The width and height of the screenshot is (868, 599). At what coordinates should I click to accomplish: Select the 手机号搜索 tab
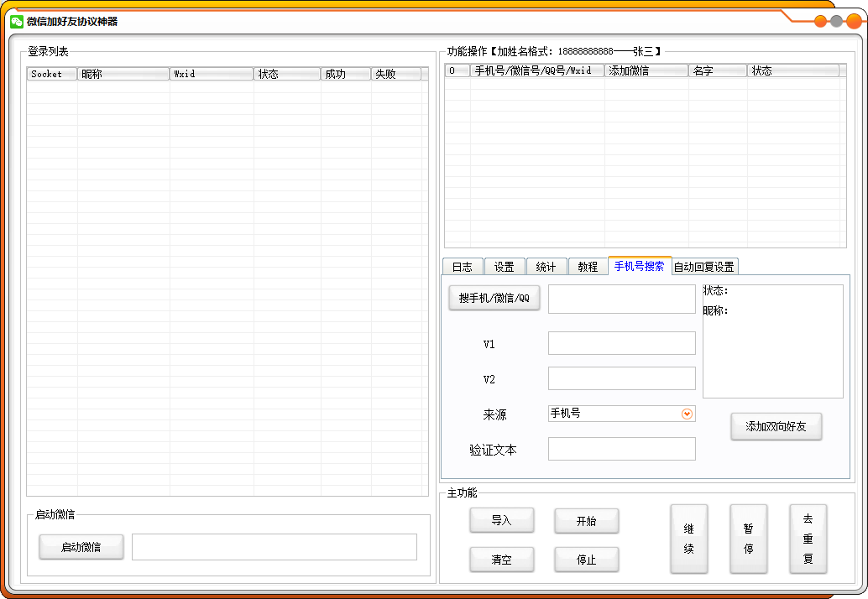pos(640,266)
